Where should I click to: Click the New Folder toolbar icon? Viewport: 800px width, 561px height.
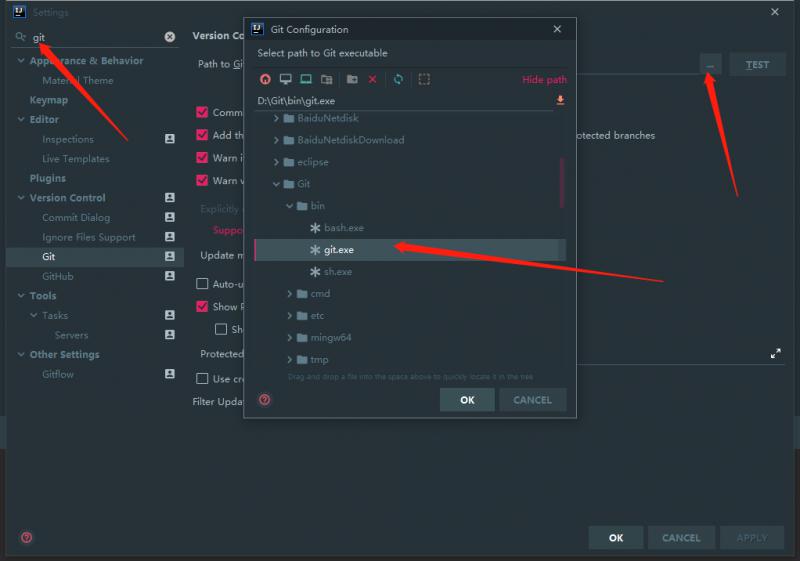coord(352,79)
